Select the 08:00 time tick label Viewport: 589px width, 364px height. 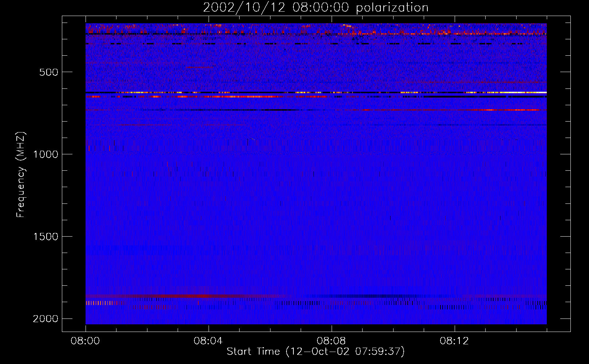point(86,341)
